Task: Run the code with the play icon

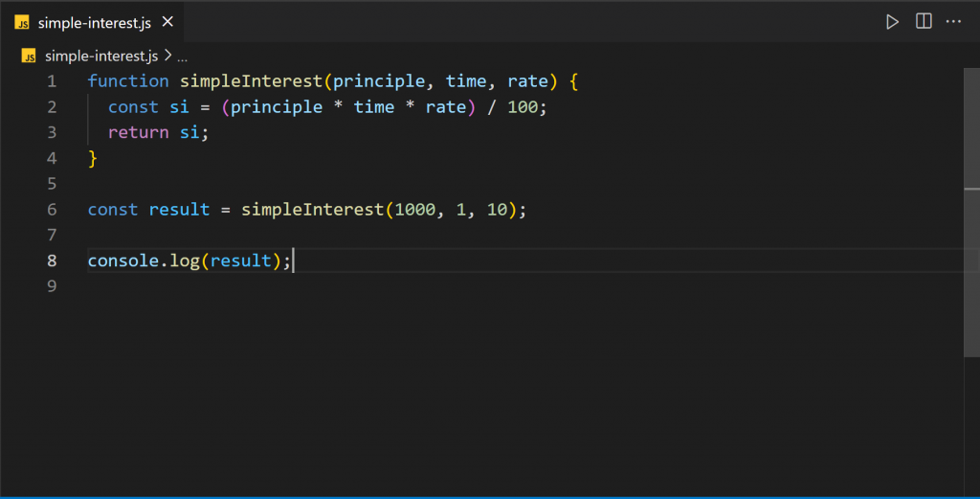Action: [892, 22]
